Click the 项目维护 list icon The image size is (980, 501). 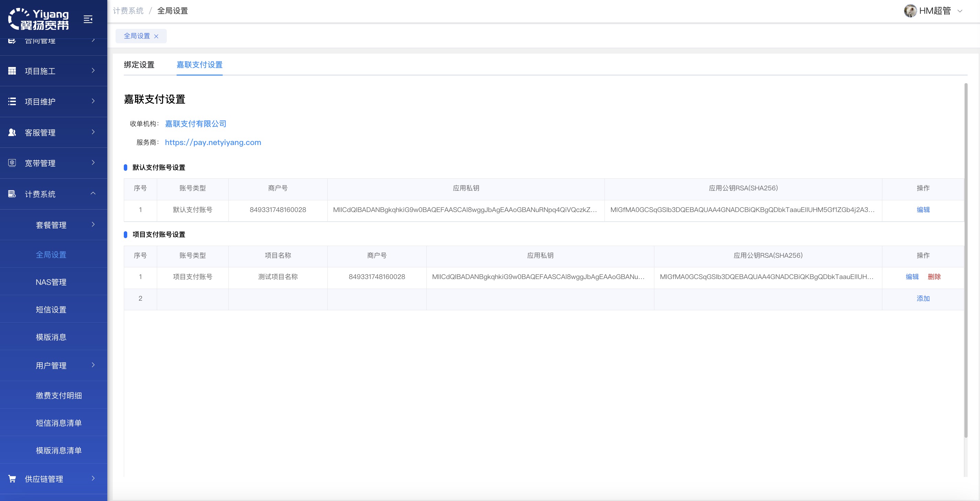pyautogui.click(x=12, y=101)
